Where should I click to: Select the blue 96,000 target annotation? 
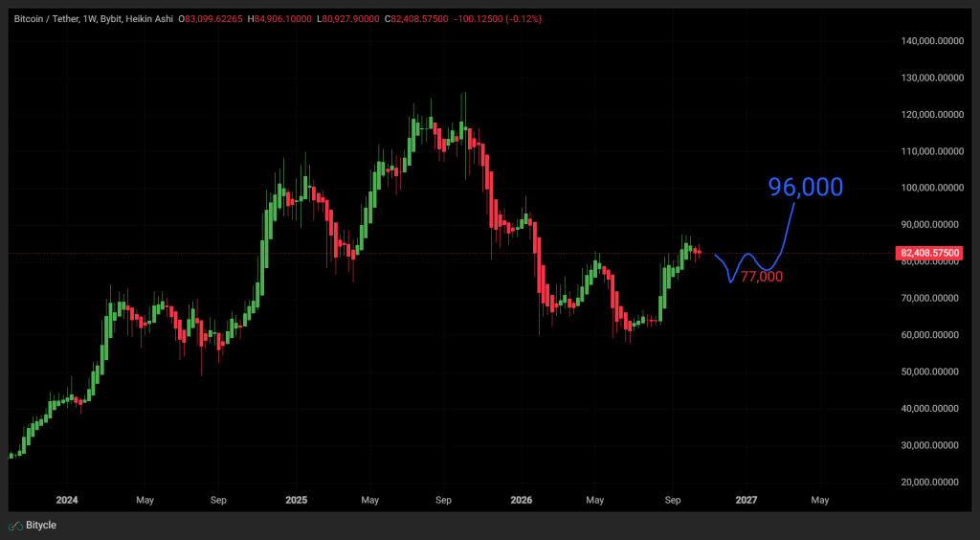point(806,187)
